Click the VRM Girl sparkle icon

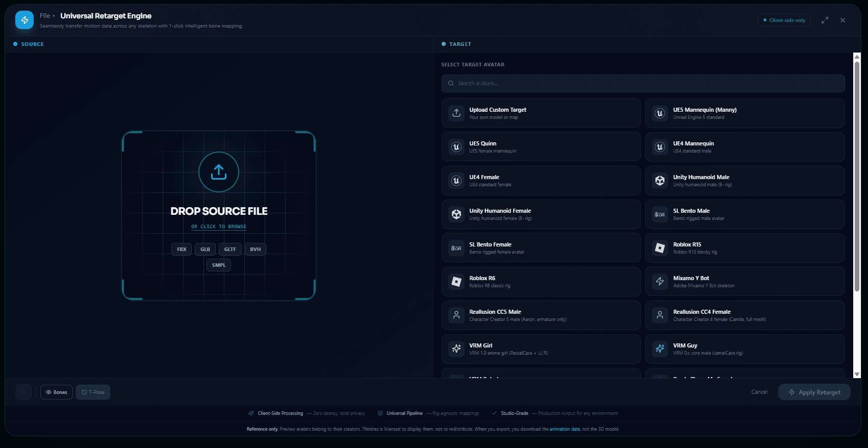[x=456, y=349]
